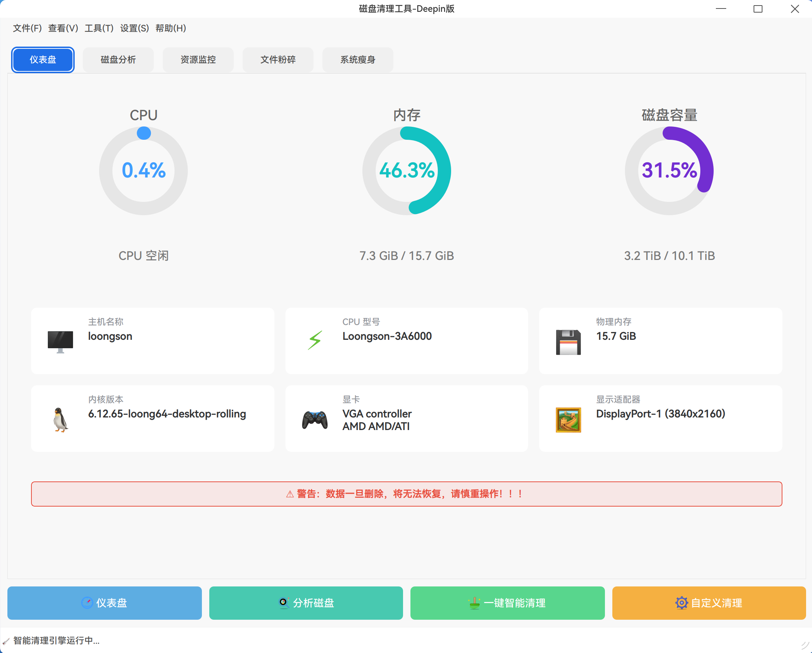Switch to the 磁盘分析 tab
This screenshot has width=812, height=653.
(x=118, y=60)
